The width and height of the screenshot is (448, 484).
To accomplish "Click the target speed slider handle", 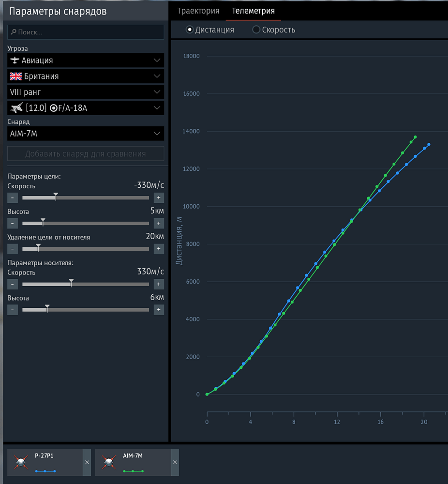I will click(56, 197).
